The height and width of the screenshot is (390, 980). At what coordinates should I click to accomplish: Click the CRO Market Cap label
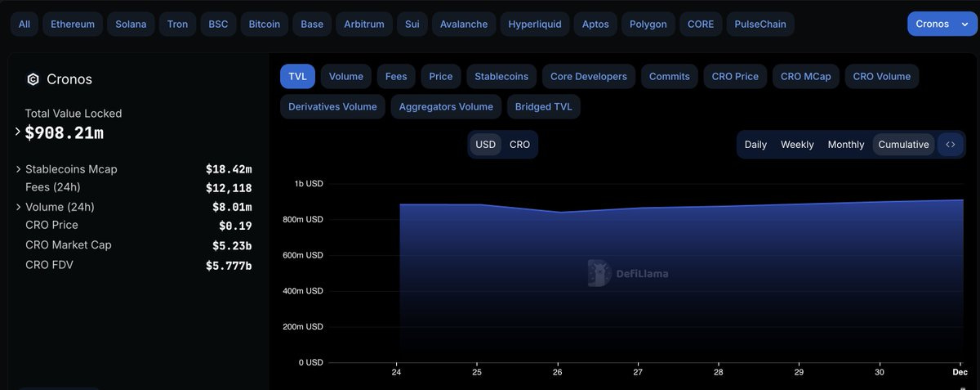pos(69,244)
